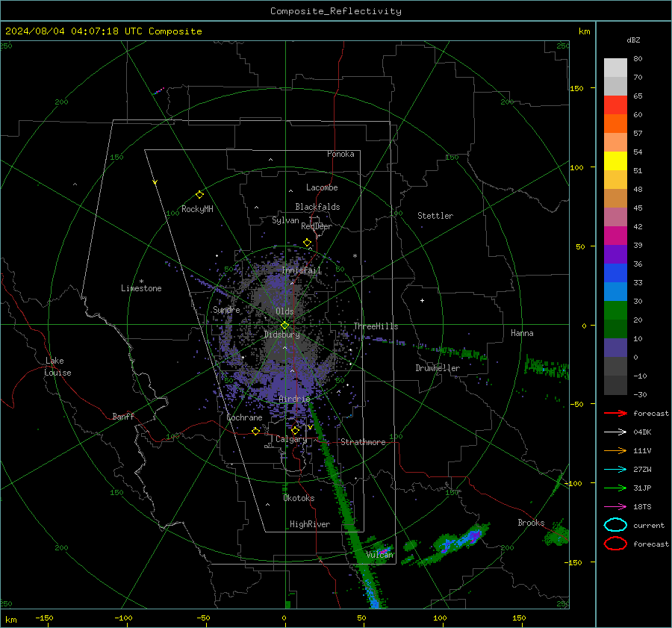The height and width of the screenshot is (628, 672).
Task: Click the Okotoks city label
Action: [299, 498]
